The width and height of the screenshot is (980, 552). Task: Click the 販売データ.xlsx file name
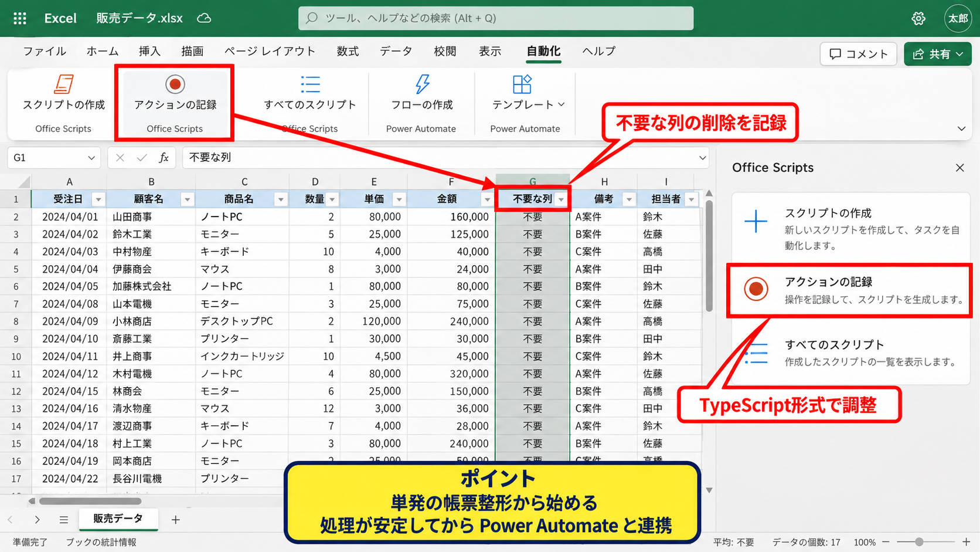[139, 18]
